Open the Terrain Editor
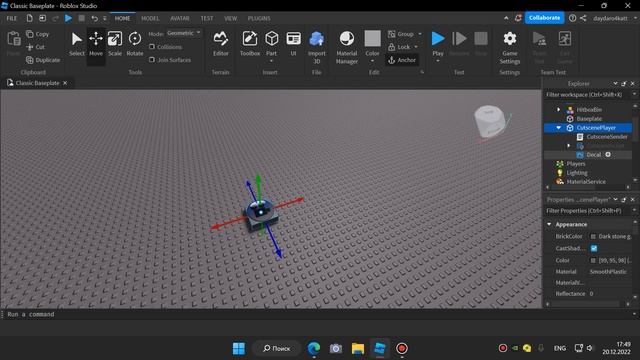 (x=220, y=44)
